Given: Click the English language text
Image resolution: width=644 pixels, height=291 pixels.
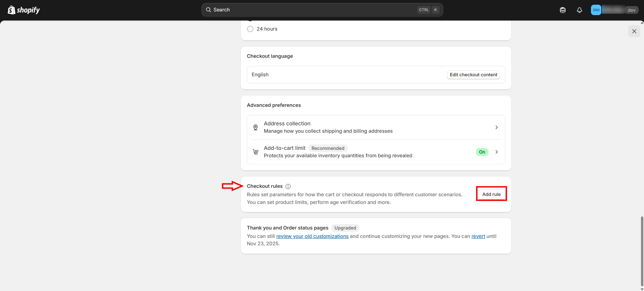Looking at the screenshot, I should [260, 75].
